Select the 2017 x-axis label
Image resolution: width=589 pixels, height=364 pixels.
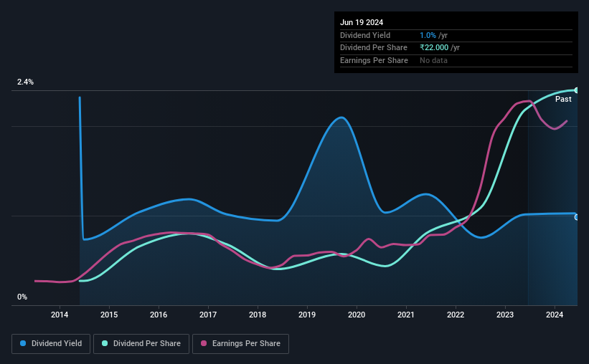click(208, 315)
